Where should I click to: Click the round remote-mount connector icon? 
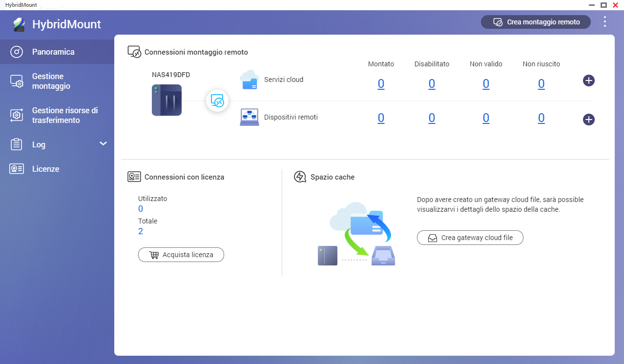[217, 101]
